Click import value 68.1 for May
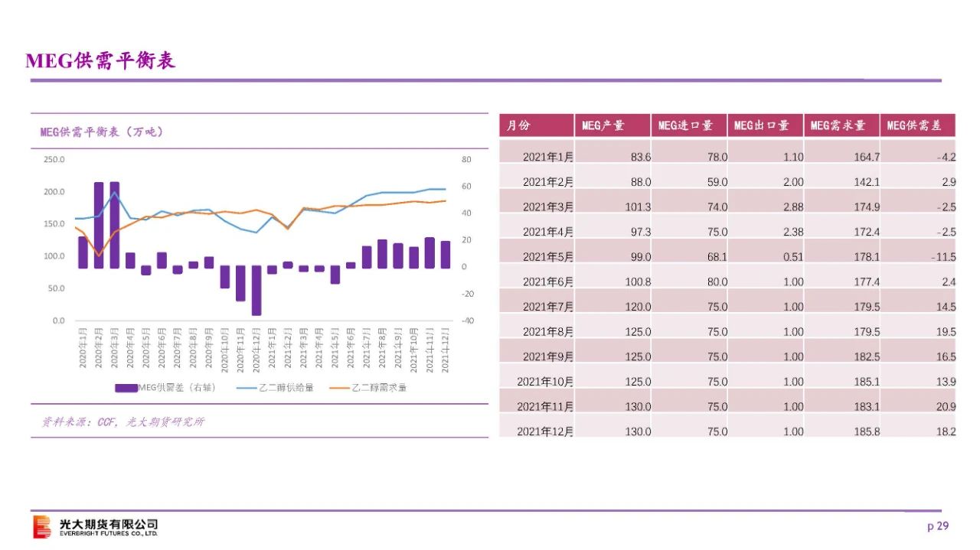This screenshot has height=550, width=980. pos(717,257)
